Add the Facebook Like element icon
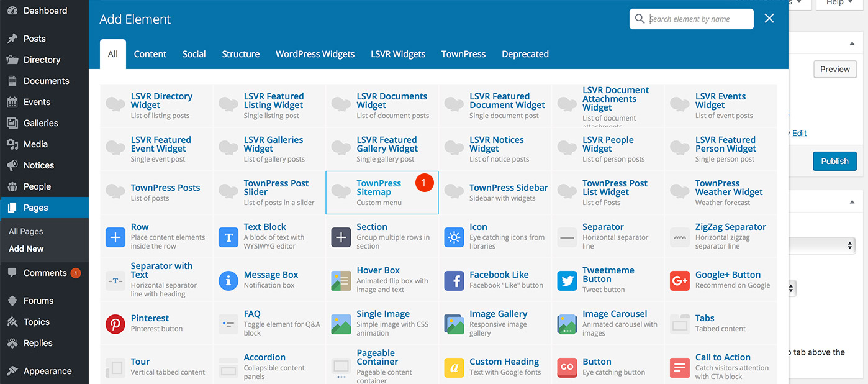The width and height of the screenshot is (868, 384). click(x=454, y=281)
